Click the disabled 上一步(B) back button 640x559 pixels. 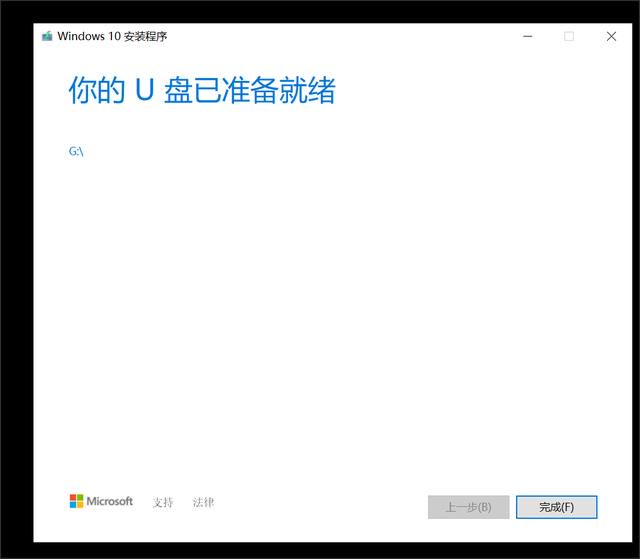click(469, 507)
